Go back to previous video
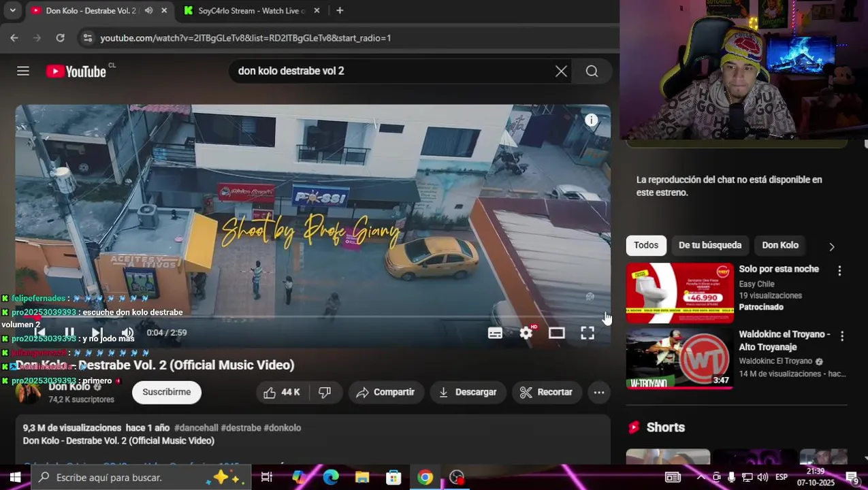The image size is (868, 490). click(40, 333)
